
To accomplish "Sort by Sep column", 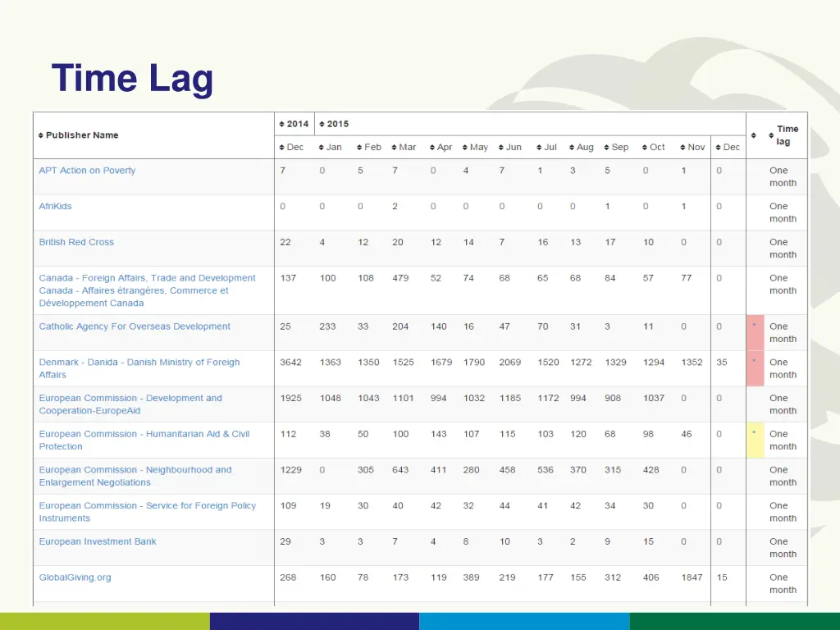I will [616, 148].
